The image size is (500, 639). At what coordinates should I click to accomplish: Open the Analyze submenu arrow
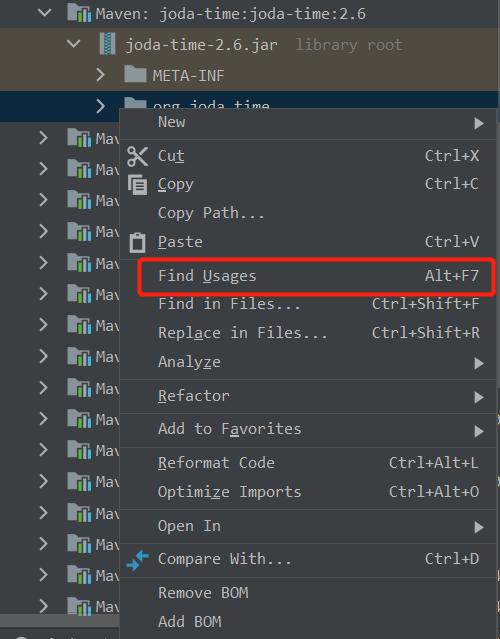479,363
